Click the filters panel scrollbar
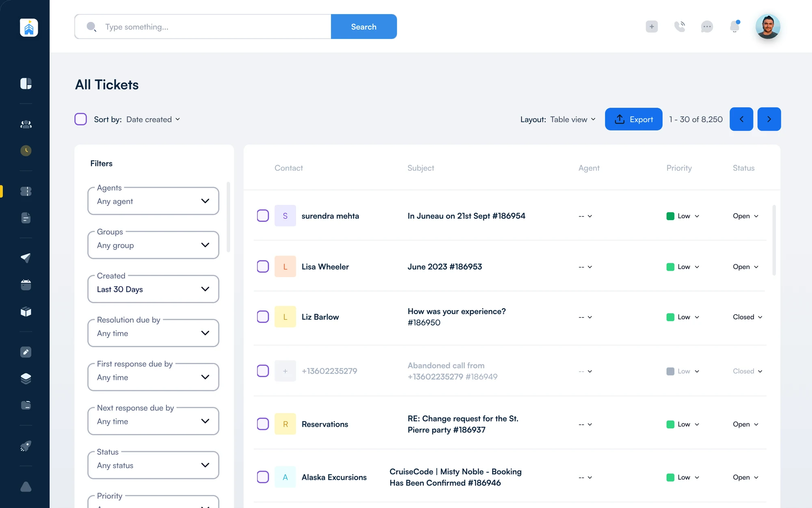Screen dimensions: 812x508 [x=228, y=217]
